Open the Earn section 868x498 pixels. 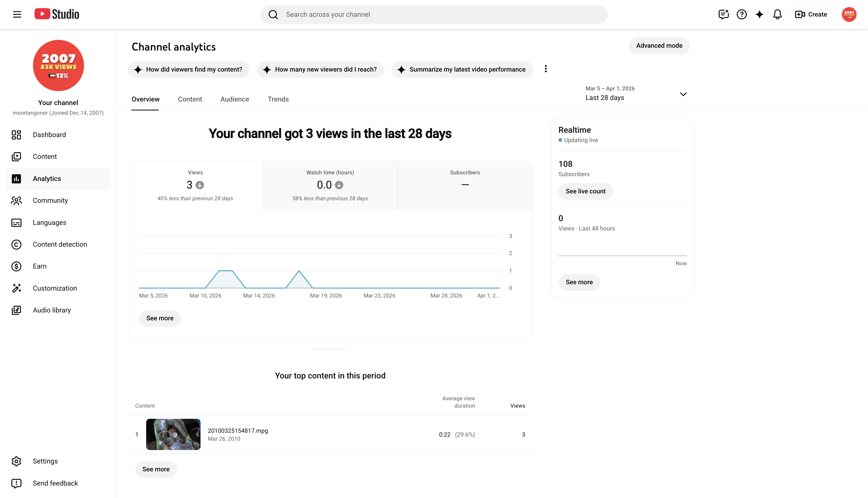pyautogui.click(x=58, y=267)
